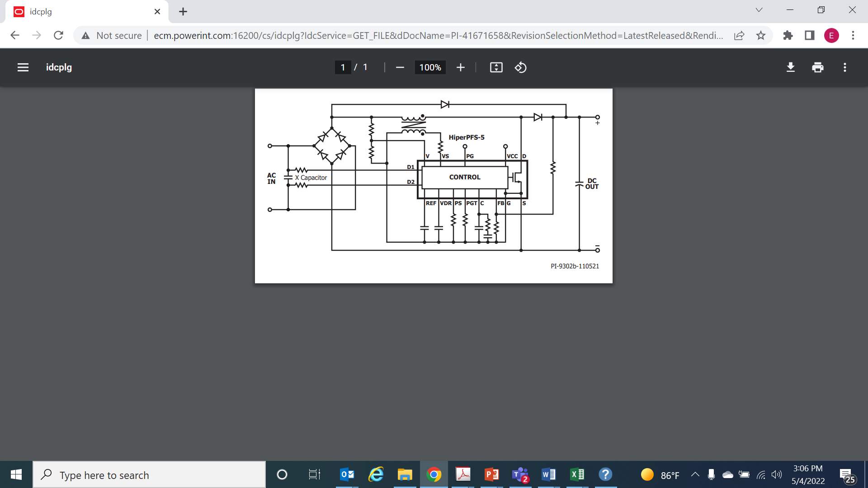868x488 pixels.
Task: Show hidden system tray icons
Action: (695, 474)
